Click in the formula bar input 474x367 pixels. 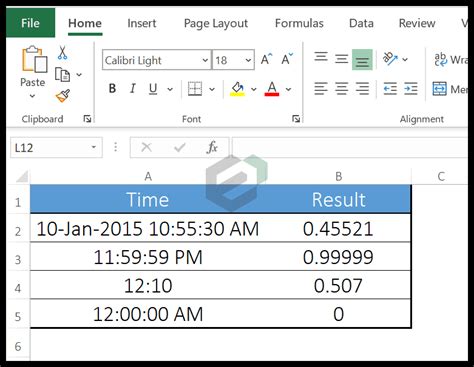pyautogui.click(x=350, y=147)
